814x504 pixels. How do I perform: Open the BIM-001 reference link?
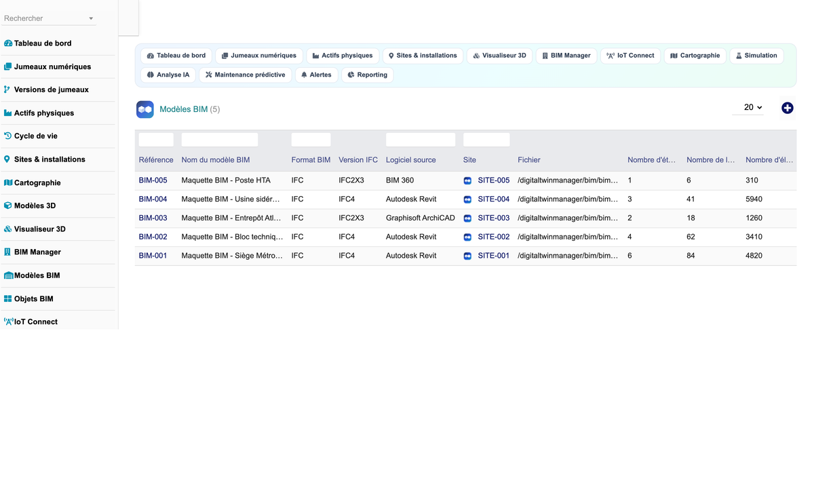tap(153, 256)
